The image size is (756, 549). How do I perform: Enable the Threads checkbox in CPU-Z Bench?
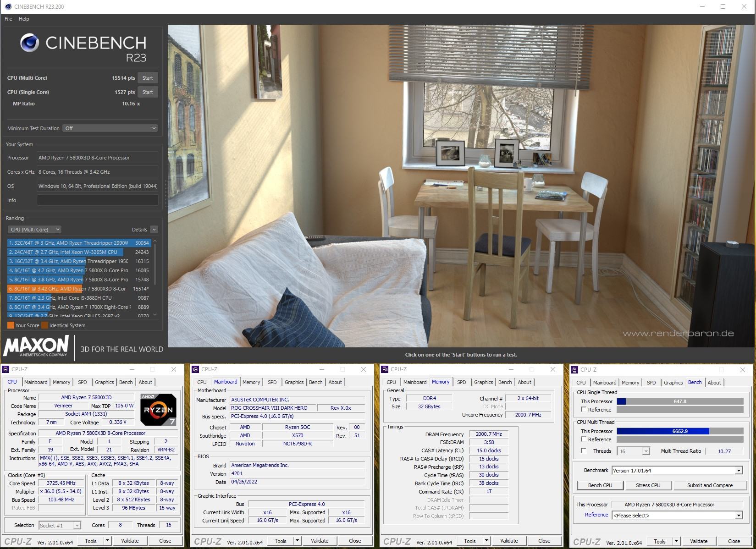(x=584, y=450)
